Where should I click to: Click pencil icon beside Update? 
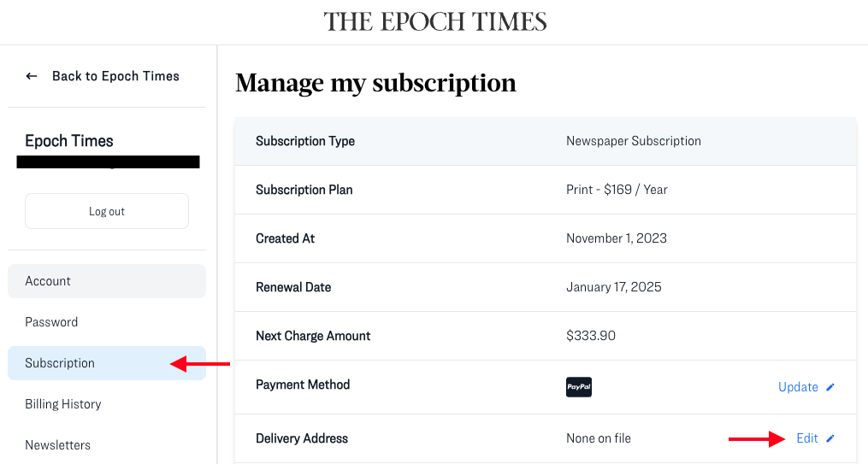pos(830,387)
